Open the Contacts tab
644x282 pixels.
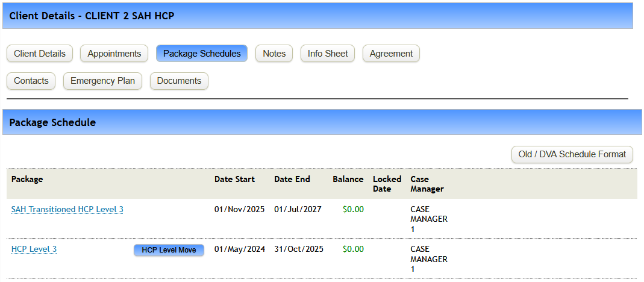click(31, 81)
